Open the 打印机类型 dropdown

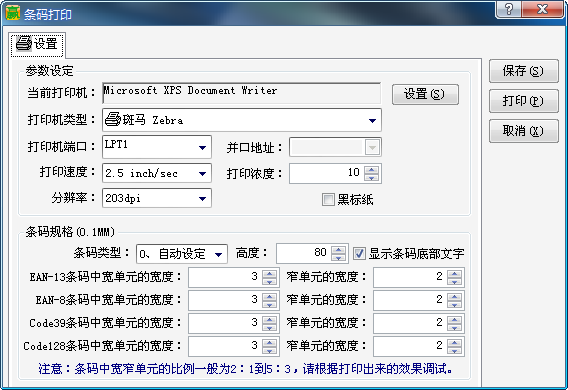372,121
